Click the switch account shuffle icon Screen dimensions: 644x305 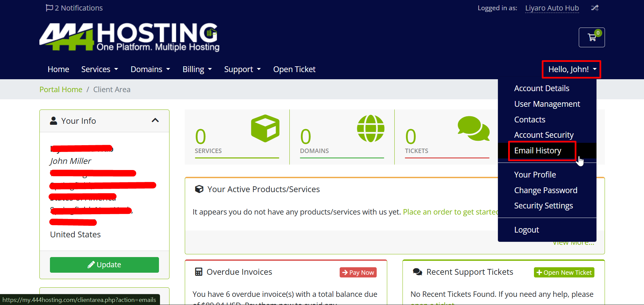point(594,8)
